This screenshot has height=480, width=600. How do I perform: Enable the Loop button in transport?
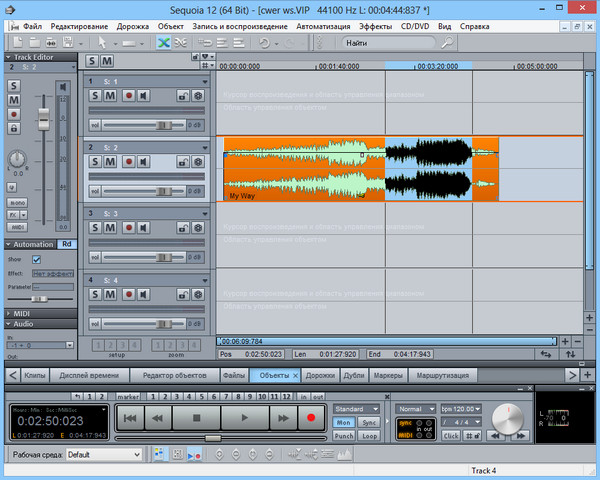[369, 436]
